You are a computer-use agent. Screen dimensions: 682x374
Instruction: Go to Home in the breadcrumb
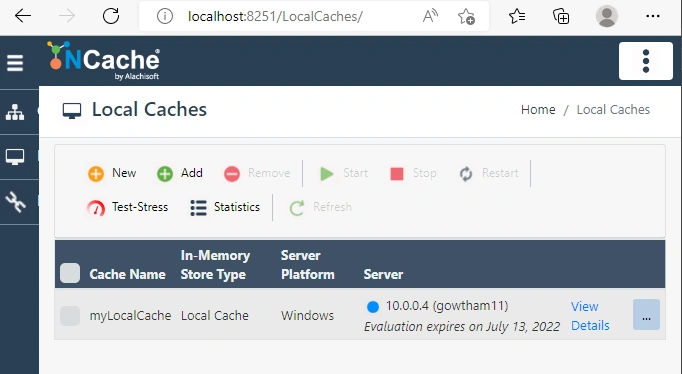click(538, 110)
